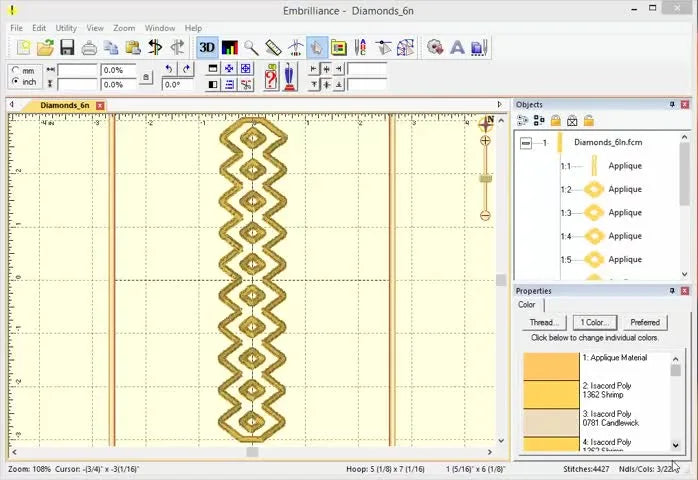The width and height of the screenshot is (698, 480).
Task: Paste from clipboard using the toolbar icon
Action: pos(133,47)
